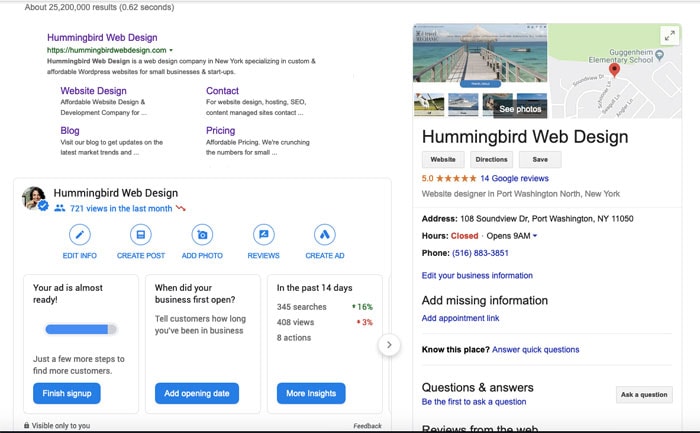Click the Website button in knowledge panel
Image resolution: width=700 pixels, height=433 pixels.
(x=443, y=159)
